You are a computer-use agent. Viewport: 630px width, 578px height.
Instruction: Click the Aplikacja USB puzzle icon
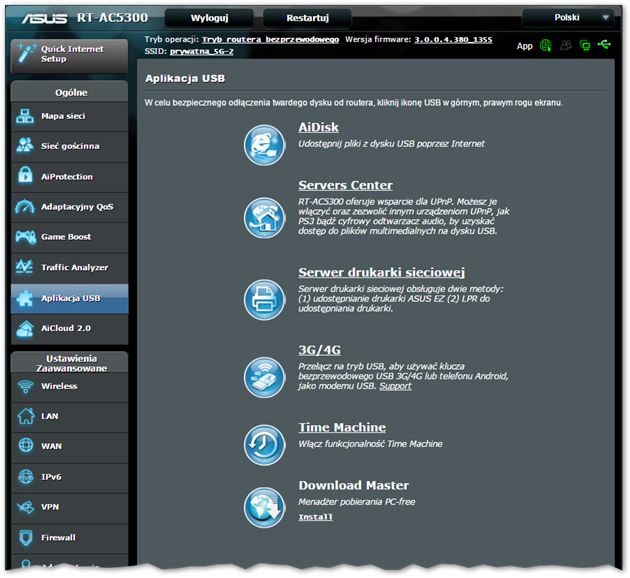click(x=25, y=298)
